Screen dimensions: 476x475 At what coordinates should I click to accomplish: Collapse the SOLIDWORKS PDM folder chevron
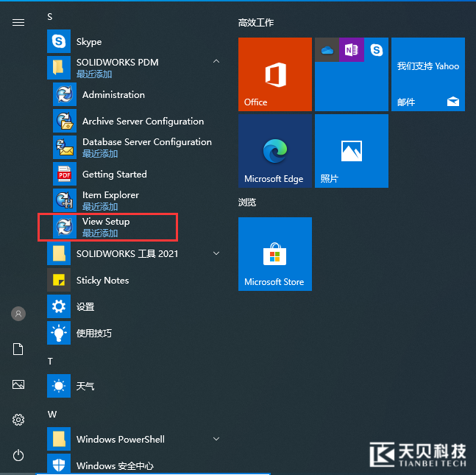[216, 62]
